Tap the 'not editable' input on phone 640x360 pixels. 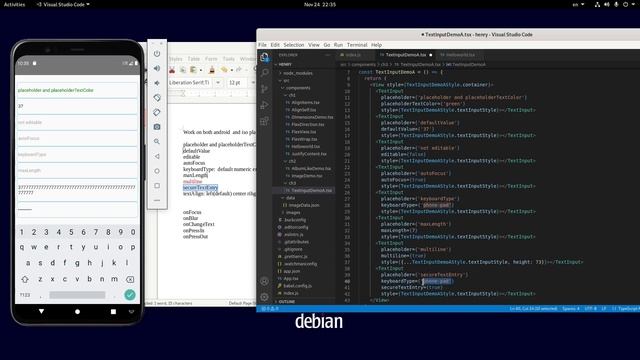point(77,122)
